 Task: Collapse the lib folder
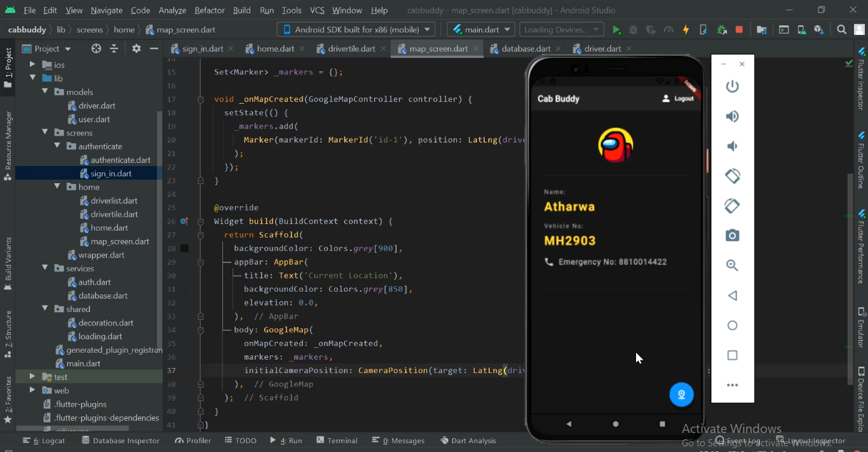click(x=32, y=78)
